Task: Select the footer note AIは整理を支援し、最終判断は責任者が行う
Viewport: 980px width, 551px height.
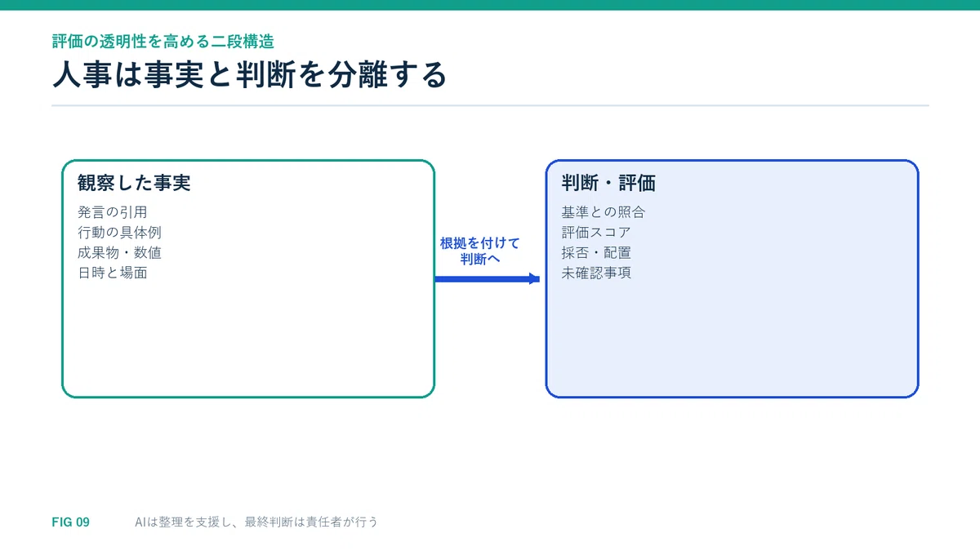Action: click(256, 522)
